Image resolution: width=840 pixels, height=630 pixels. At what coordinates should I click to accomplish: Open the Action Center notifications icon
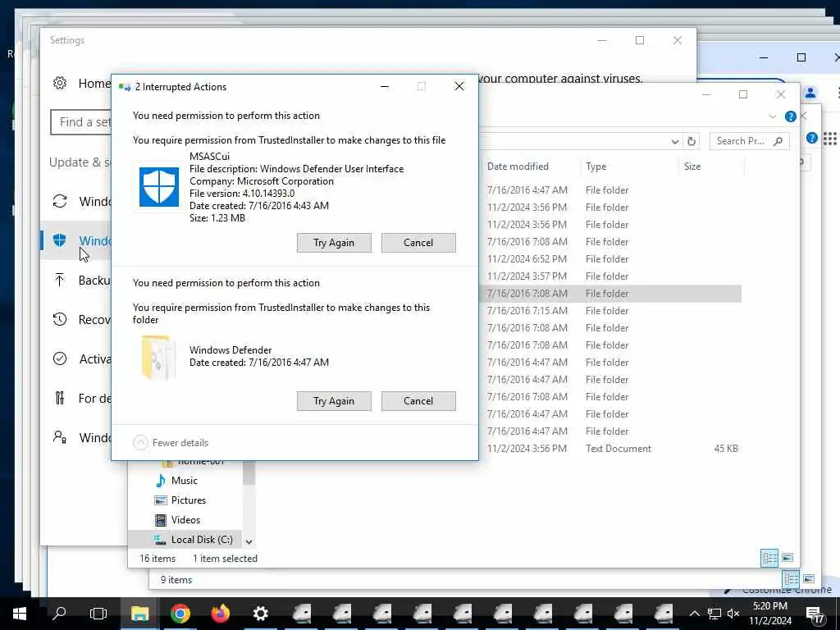point(815,615)
